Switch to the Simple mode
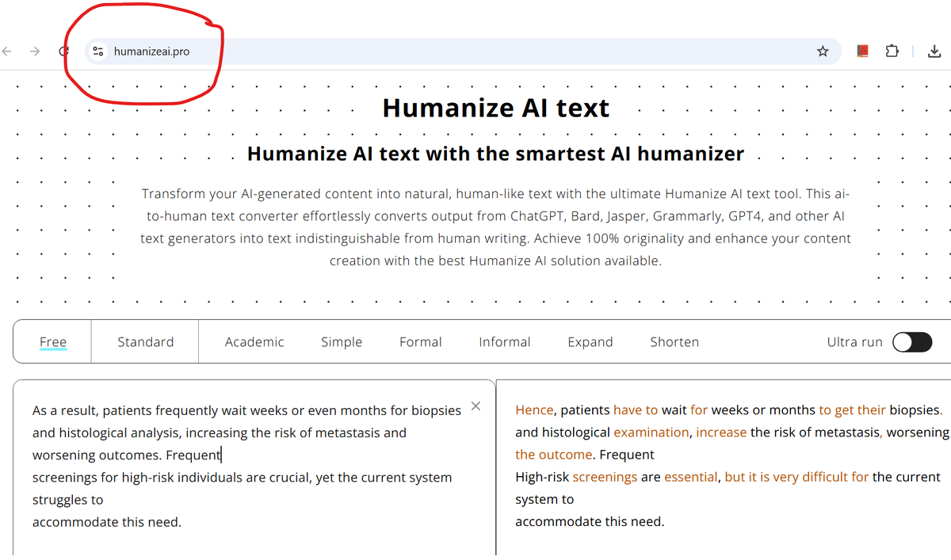This screenshot has height=560, width=951. coord(342,342)
